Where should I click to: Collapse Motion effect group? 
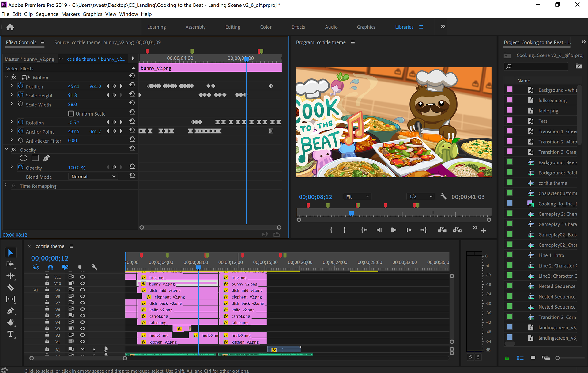[x=6, y=77]
